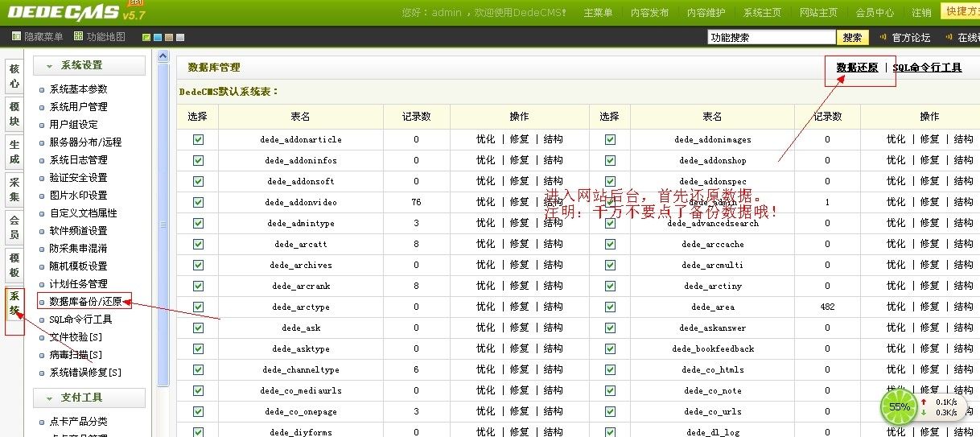Viewport: 980px width, 437px height.
Task: Focus the 功能搜索 search input field
Action: click(772, 38)
